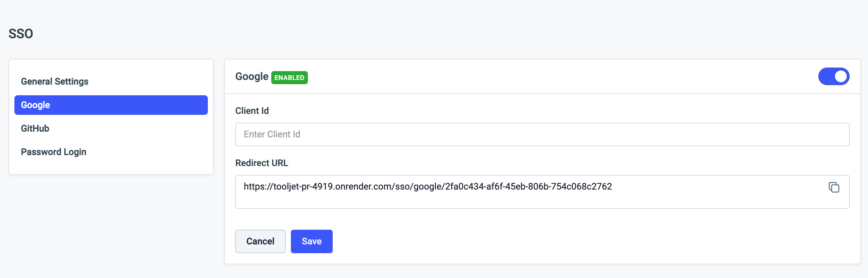Screen dimensions: 868x278
Task: Click the SSO page heading
Action: [21, 34]
